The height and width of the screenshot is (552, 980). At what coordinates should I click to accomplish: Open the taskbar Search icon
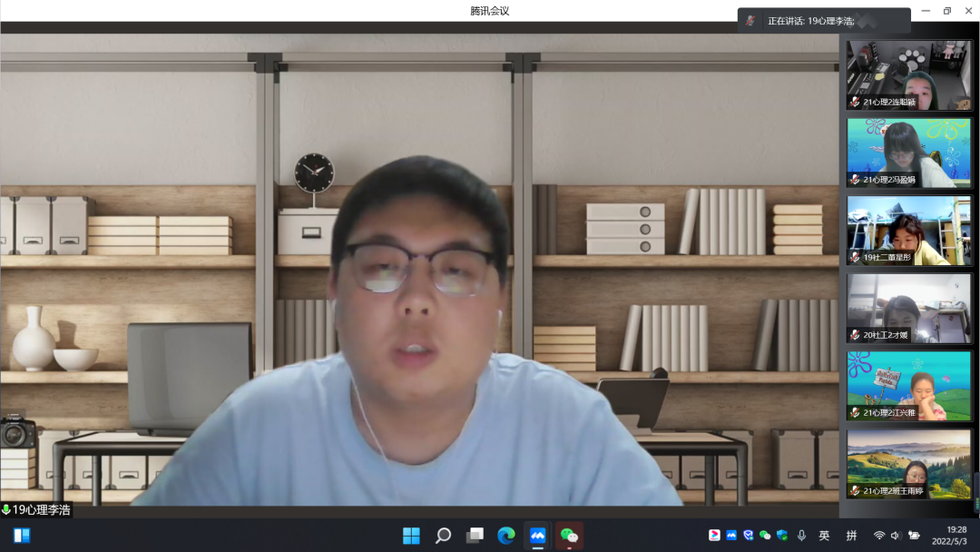pyautogui.click(x=443, y=536)
